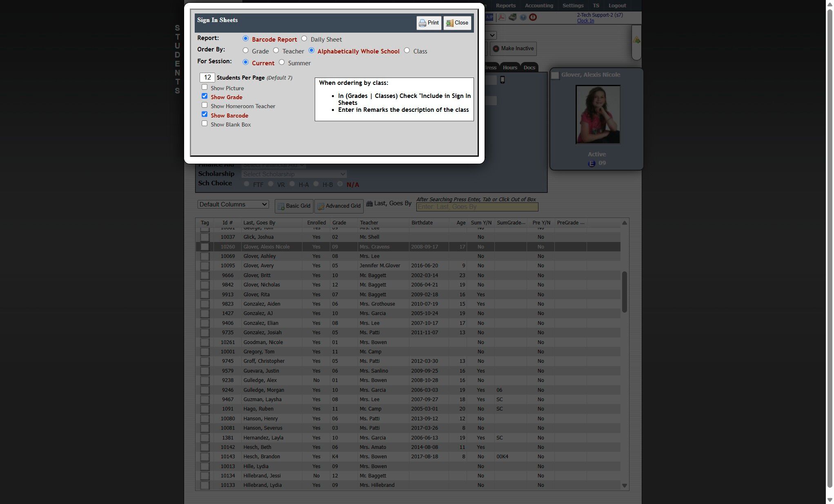The height and width of the screenshot is (504, 834).
Task: Open the Default Columns dropdown
Action: [x=233, y=204]
